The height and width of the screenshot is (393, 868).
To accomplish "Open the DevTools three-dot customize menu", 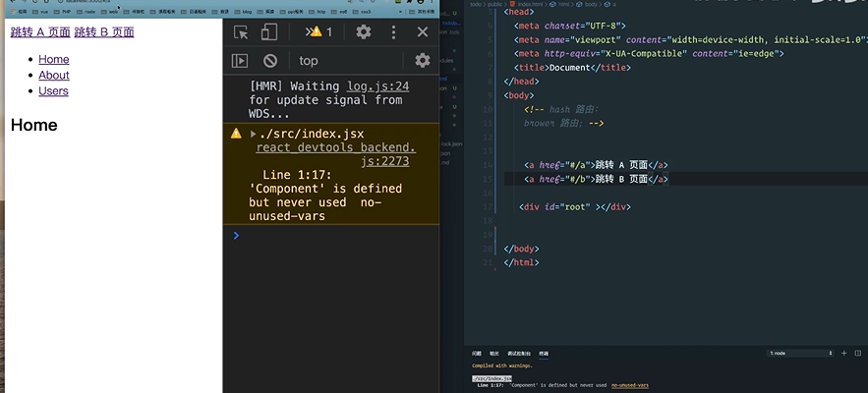I will 393,32.
